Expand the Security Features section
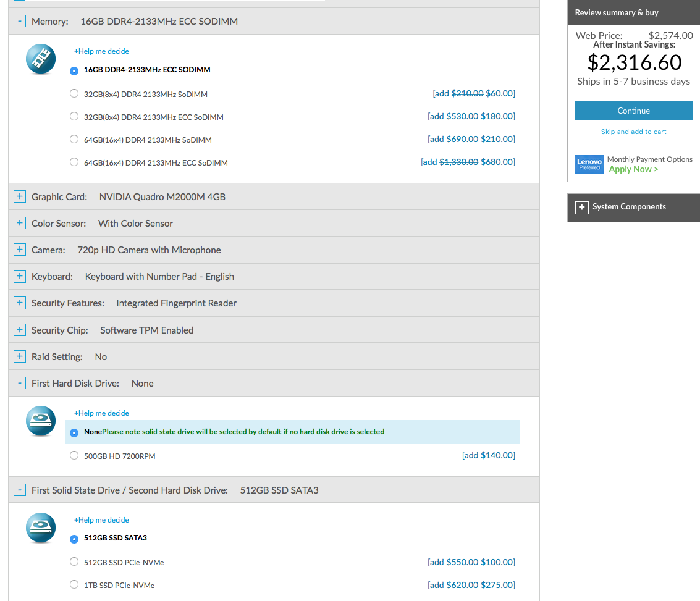The width and height of the screenshot is (700, 601). (x=20, y=303)
